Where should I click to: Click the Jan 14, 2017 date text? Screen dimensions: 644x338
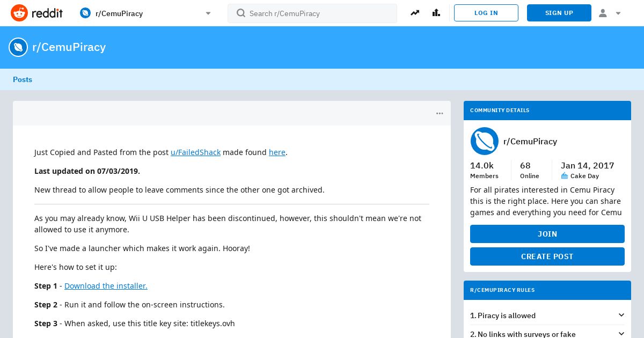click(x=587, y=166)
